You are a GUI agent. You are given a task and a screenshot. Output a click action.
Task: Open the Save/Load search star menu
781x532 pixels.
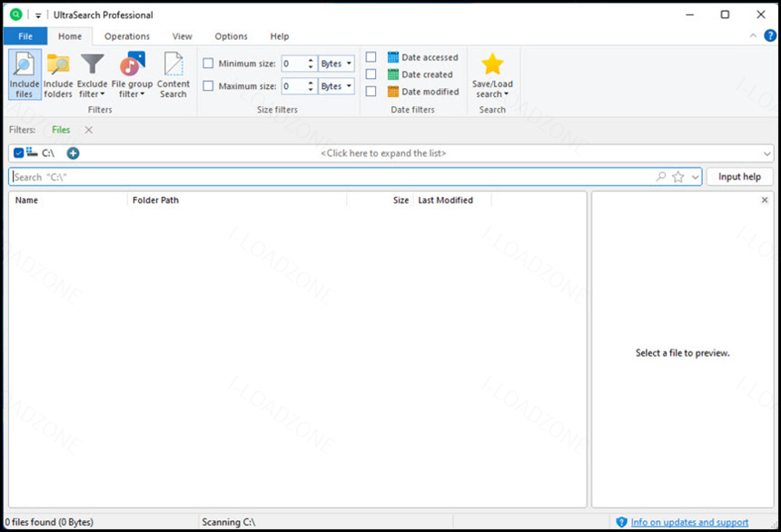point(492,74)
